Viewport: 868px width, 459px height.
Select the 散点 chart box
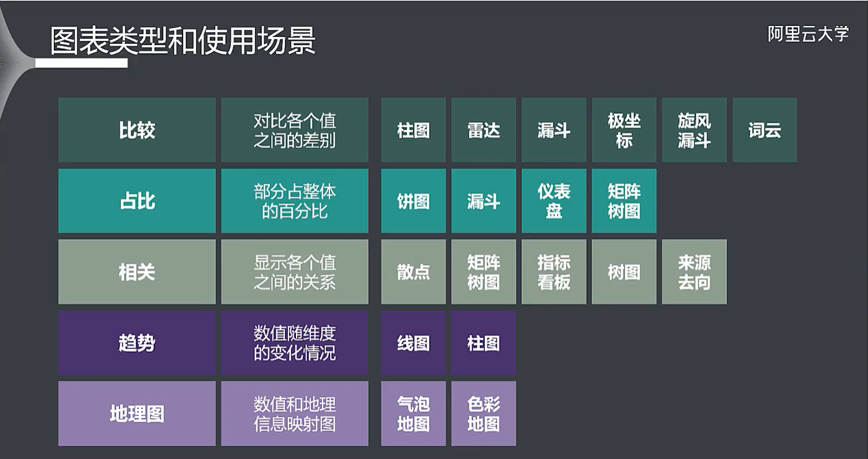coord(414,272)
